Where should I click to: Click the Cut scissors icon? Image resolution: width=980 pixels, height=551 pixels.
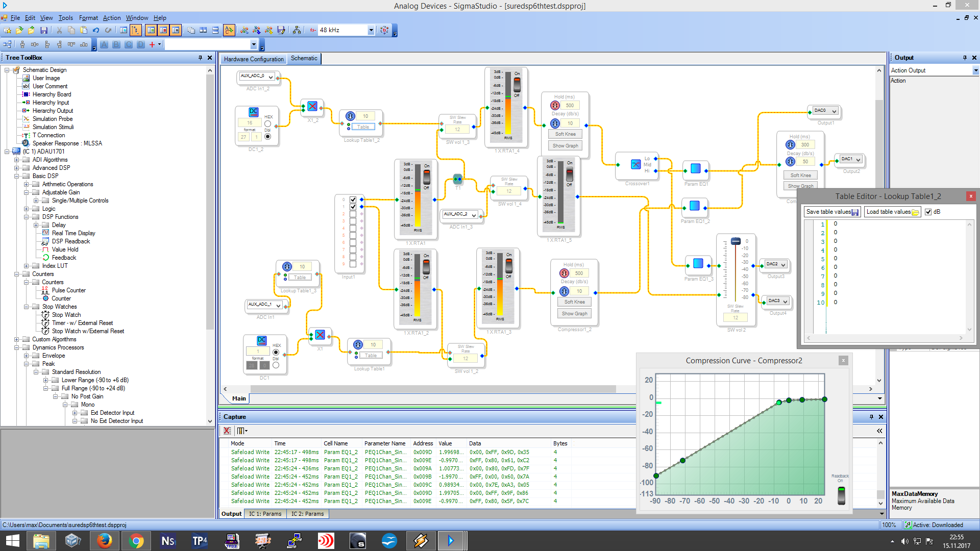(x=59, y=31)
